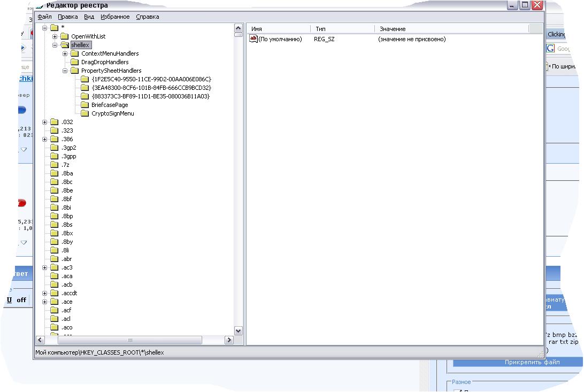Image resolution: width=584 pixels, height=392 pixels.
Task: Click the .3gpp folder icon
Action: click(55, 156)
